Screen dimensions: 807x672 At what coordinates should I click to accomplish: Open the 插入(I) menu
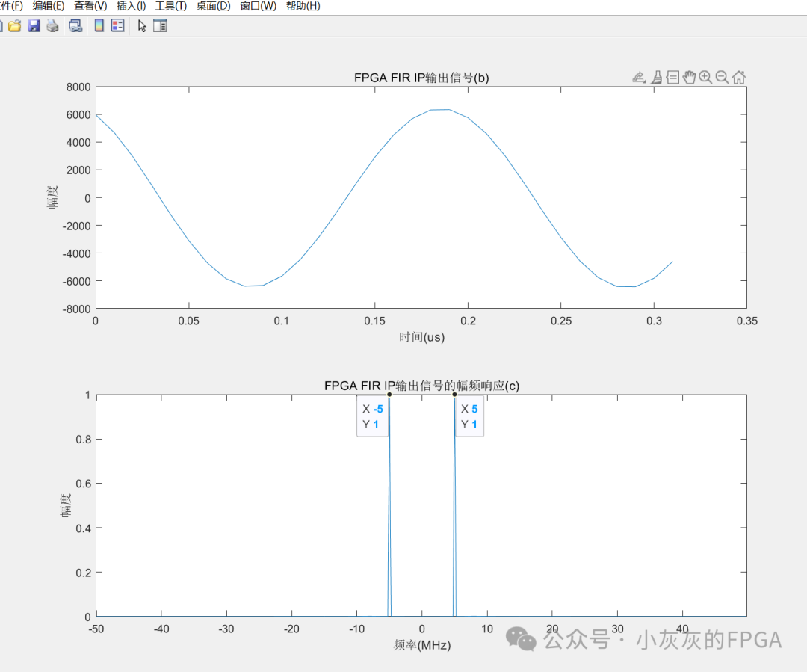132,6
